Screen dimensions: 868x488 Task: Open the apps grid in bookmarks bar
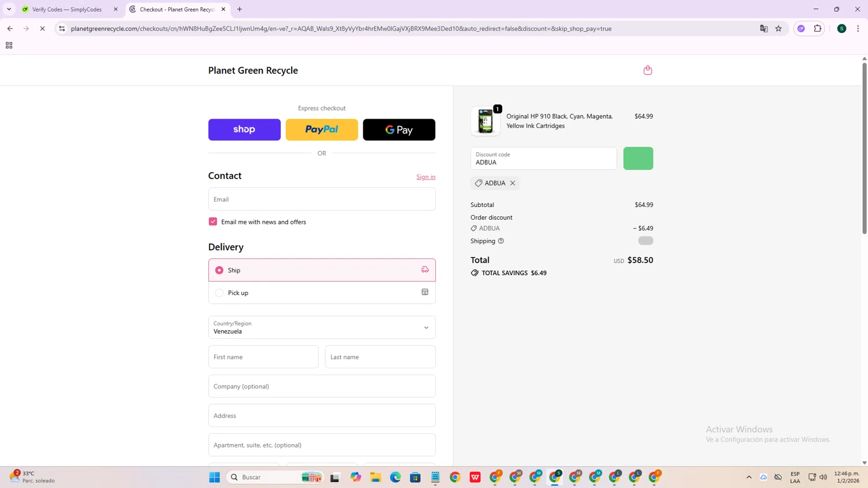click(x=9, y=45)
